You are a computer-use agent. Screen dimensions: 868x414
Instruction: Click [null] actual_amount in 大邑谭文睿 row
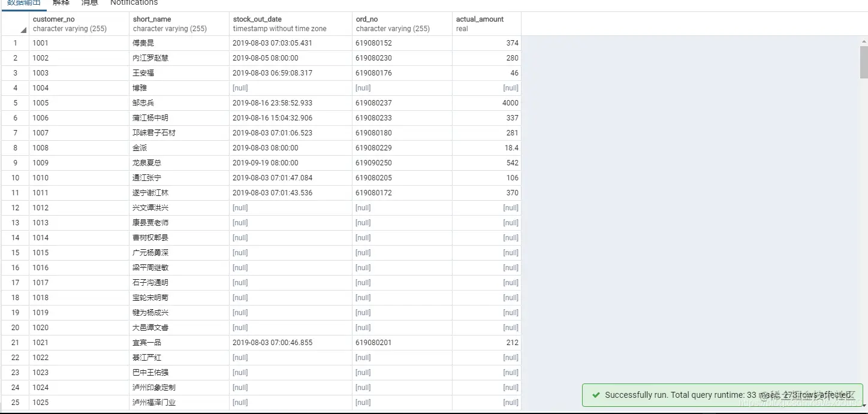(x=487, y=328)
